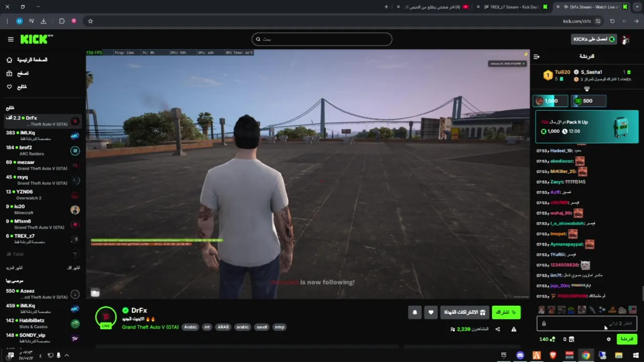Open the Windows Start menu
Viewport: 644px width, 362px height.
(x=635, y=355)
